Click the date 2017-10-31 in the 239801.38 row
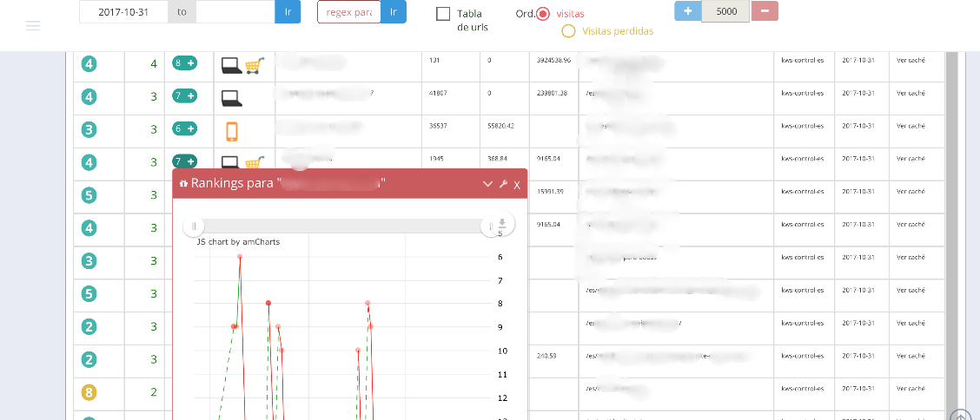 857,93
